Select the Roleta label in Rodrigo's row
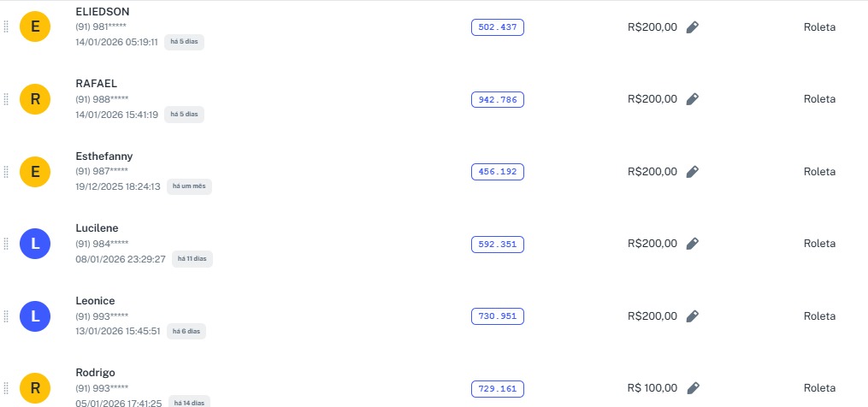868x407 pixels. tap(819, 388)
